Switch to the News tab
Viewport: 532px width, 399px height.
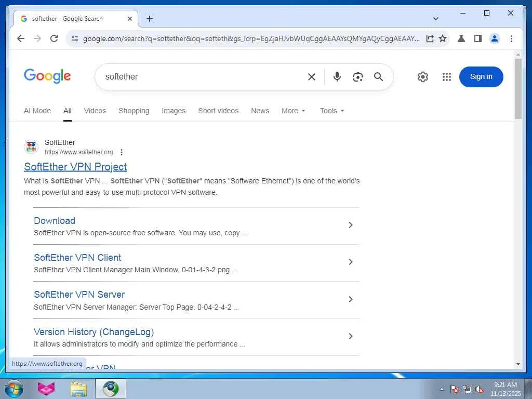[x=260, y=111]
